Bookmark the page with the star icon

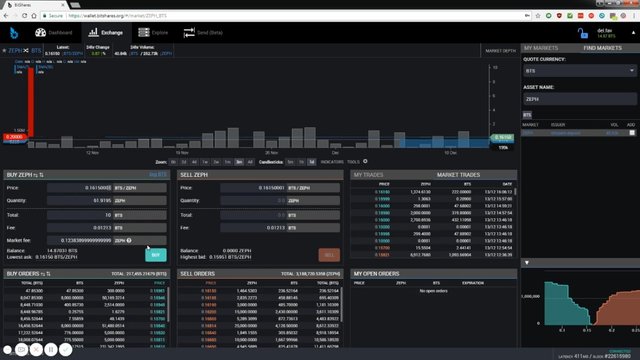click(x=538, y=16)
